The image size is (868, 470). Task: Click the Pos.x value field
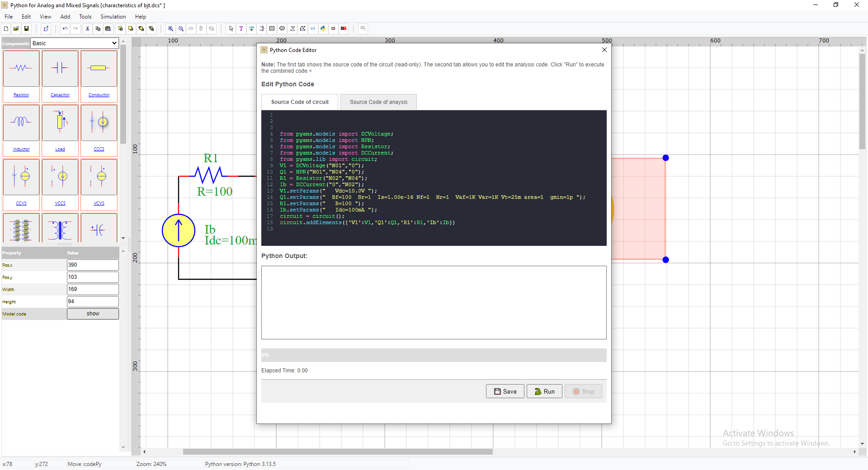coord(93,265)
